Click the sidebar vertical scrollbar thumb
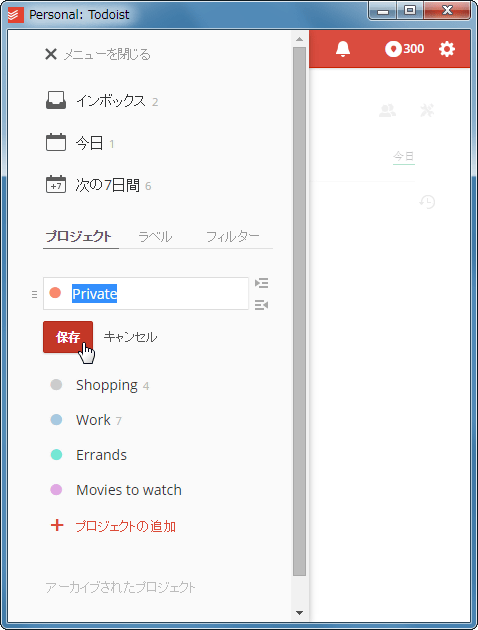 tap(299, 312)
